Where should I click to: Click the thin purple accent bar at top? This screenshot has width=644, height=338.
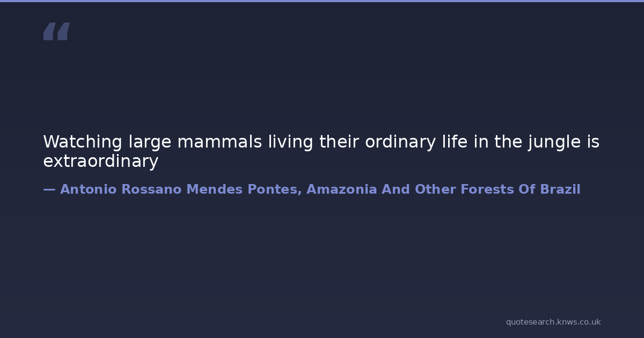pyautogui.click(x=322, y=1)
